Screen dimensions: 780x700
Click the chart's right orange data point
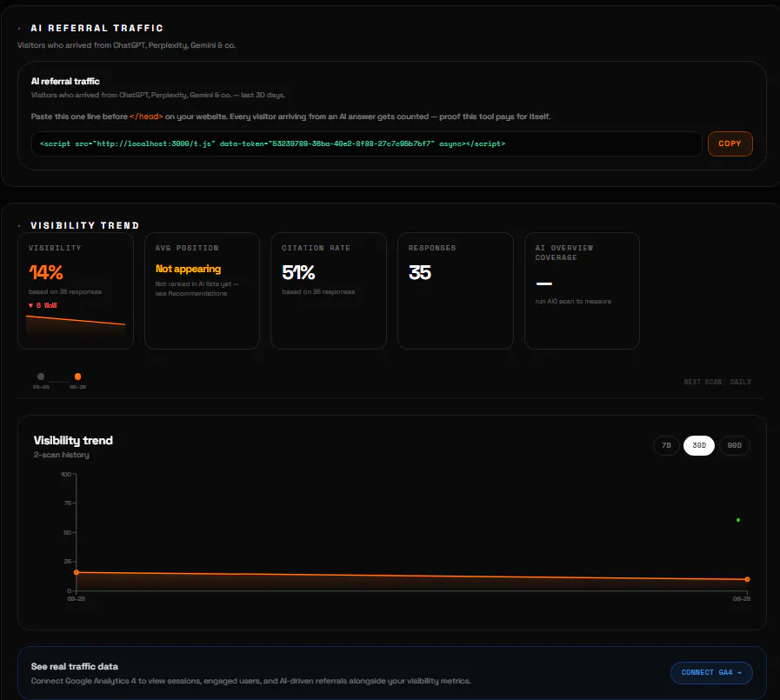747,579
